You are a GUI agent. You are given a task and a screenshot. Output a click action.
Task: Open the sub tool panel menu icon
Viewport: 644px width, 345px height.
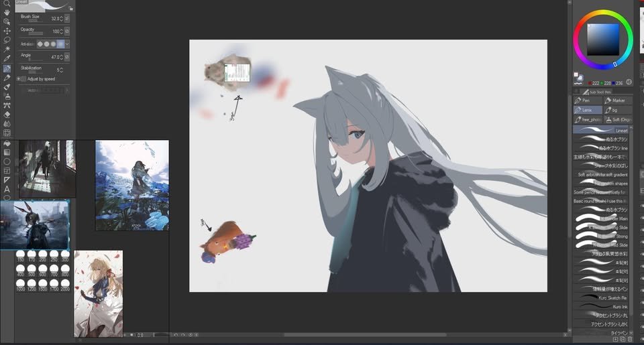coord(576,92)
